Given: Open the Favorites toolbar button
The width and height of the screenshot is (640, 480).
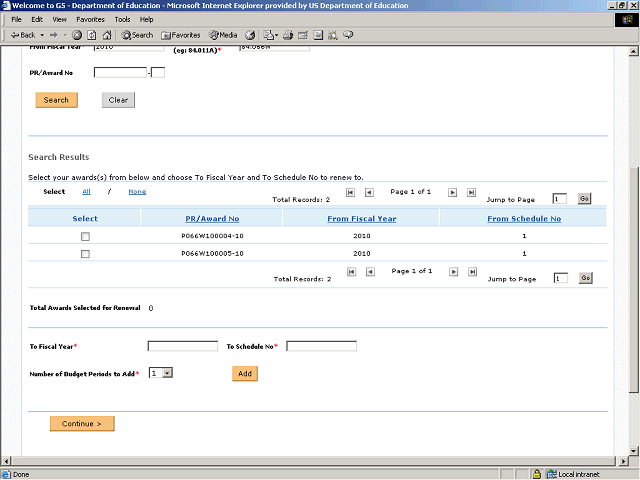Looking at the screenshot, I should point(179,35).
